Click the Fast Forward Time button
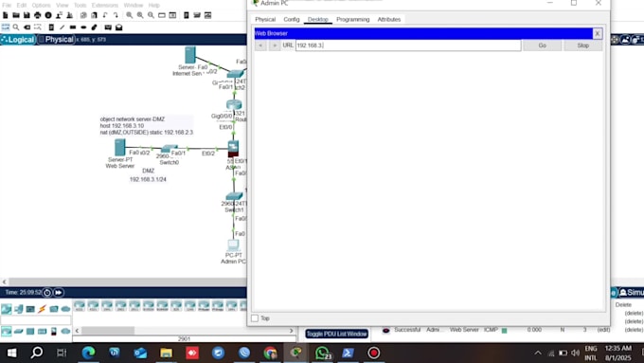 pos(59,293)
